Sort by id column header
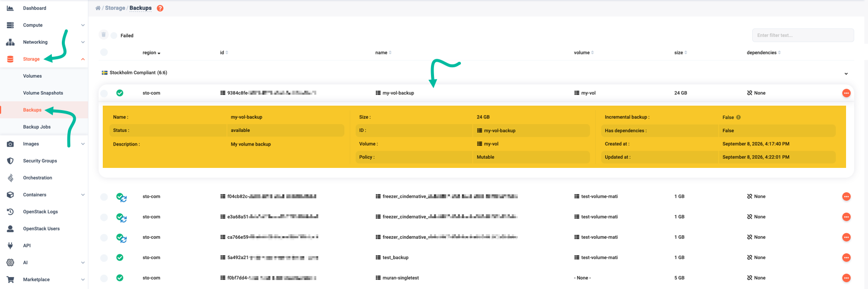The height and width of the screenshot is (289, 868). pyautogui.click(x=224, y=52)
